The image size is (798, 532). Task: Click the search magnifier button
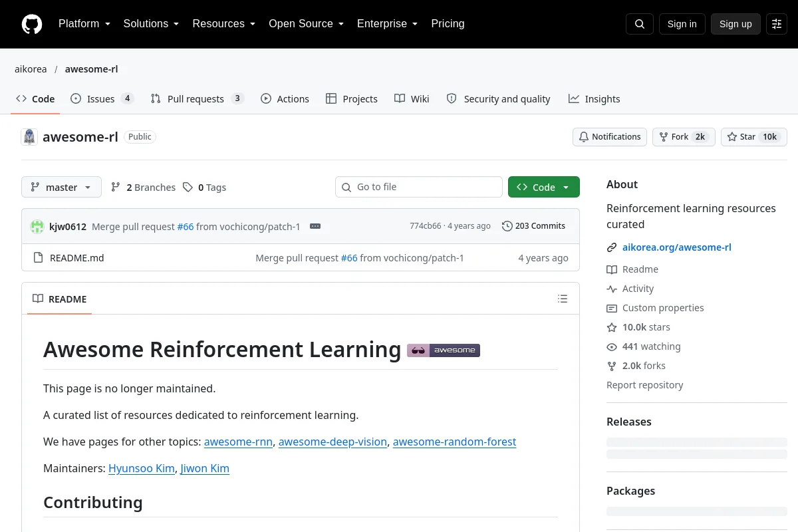640,24
